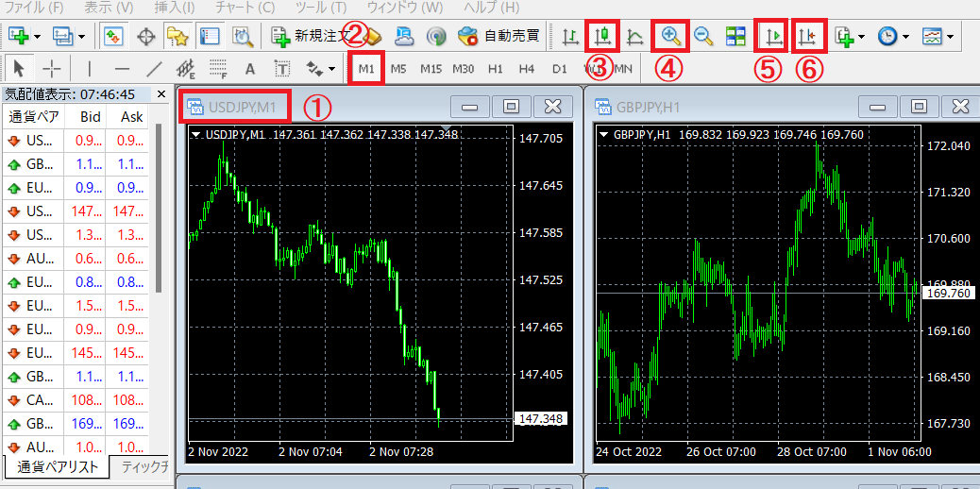The image size is (980, 489).
Task: Select the crosshair tool
Action: (x=52, y=69)
